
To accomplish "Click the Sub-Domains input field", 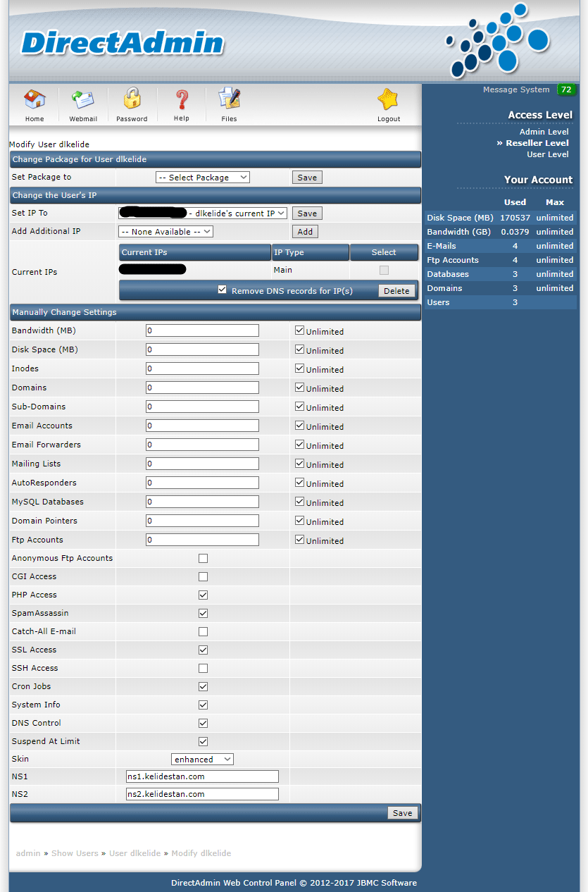I will point(202,407).
